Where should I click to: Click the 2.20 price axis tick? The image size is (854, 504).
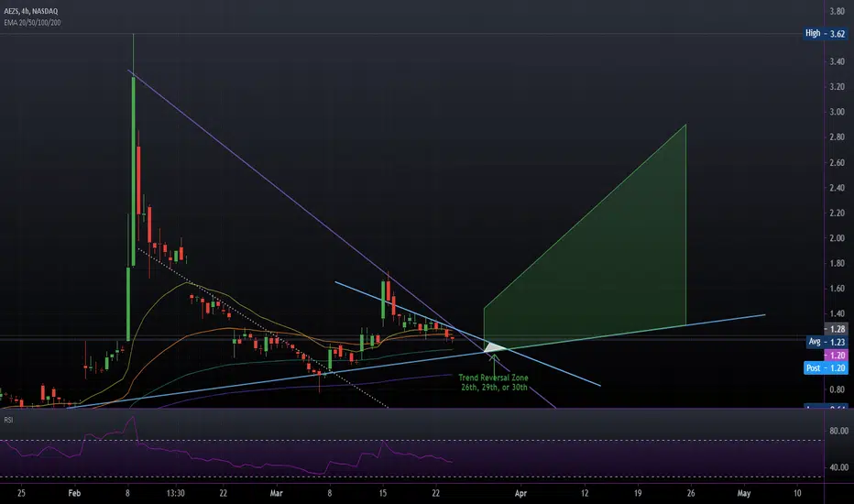838,213
